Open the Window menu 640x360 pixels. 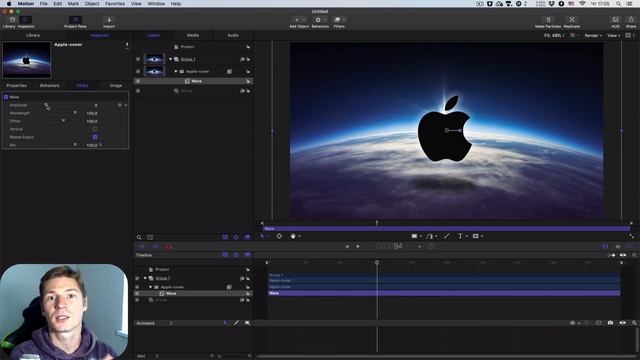pos(156,4)
